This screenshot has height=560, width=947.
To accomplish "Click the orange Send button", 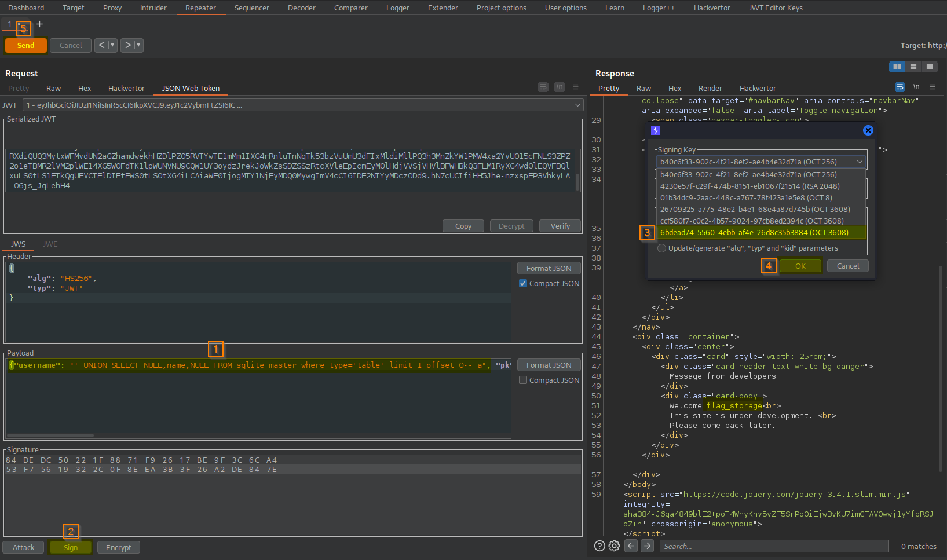I will coord(25,45).
